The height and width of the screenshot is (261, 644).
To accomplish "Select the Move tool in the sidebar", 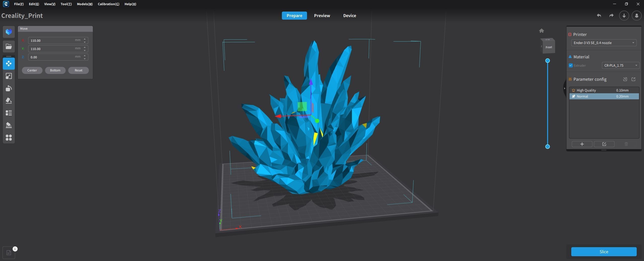I will [9, 64].
